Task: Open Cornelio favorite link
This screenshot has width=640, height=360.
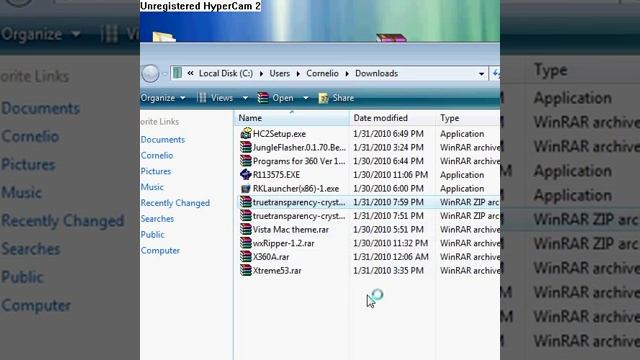Action: (157, 156)
